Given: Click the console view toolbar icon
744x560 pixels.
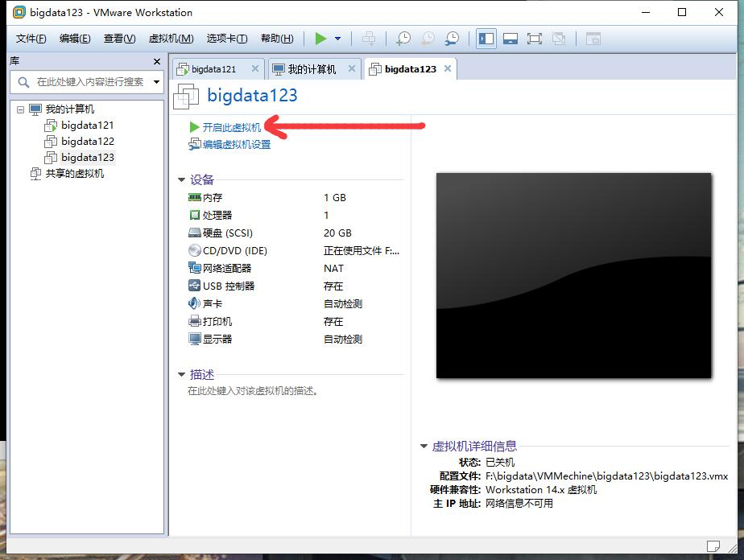Looking at the screenshot, I should tap(593, 39).
